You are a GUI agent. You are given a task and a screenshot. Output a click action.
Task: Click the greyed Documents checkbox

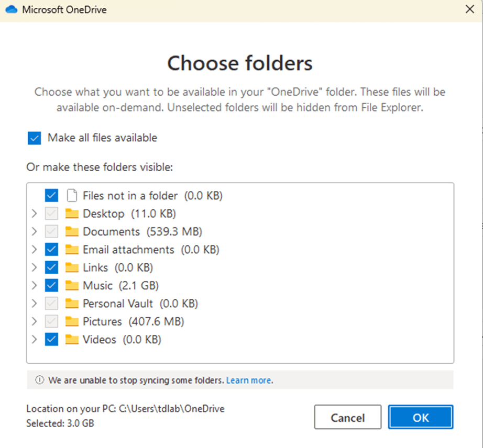(x=51, y=231)
